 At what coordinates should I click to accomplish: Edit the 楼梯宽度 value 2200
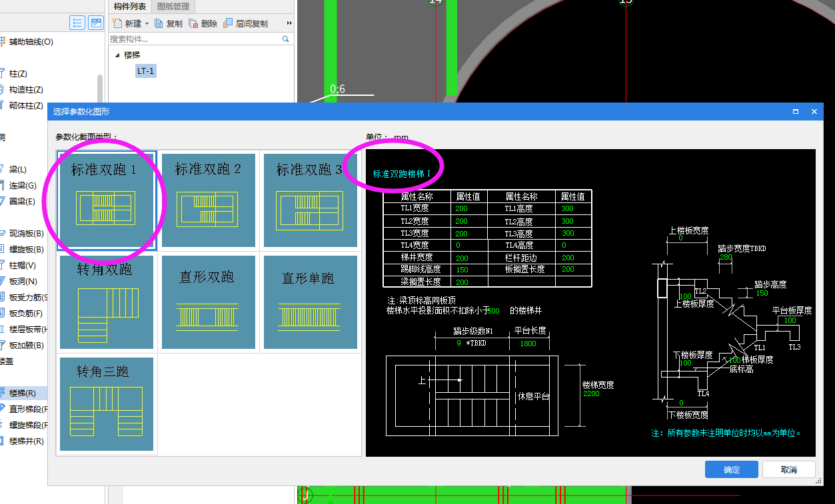[x=590, y=393]
